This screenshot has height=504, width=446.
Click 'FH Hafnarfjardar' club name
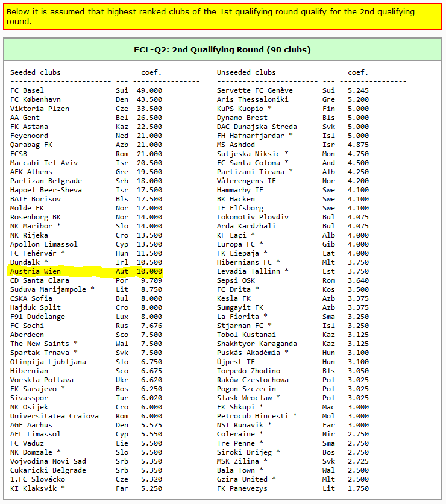251,136
